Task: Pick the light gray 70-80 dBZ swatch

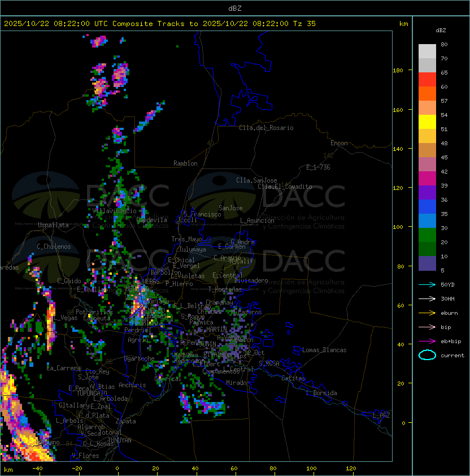Action: point(427,51)
